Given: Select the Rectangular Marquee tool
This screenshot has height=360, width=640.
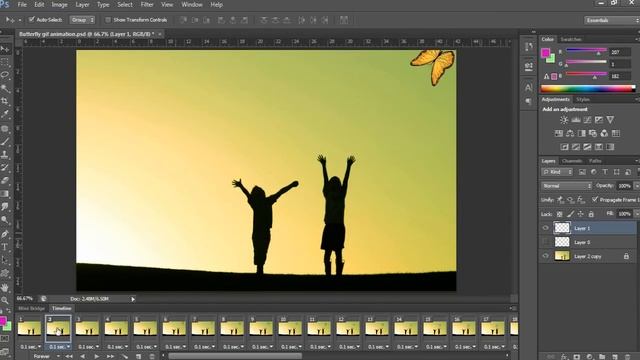Looking at the screenshot, I should (x=5, y=62).
